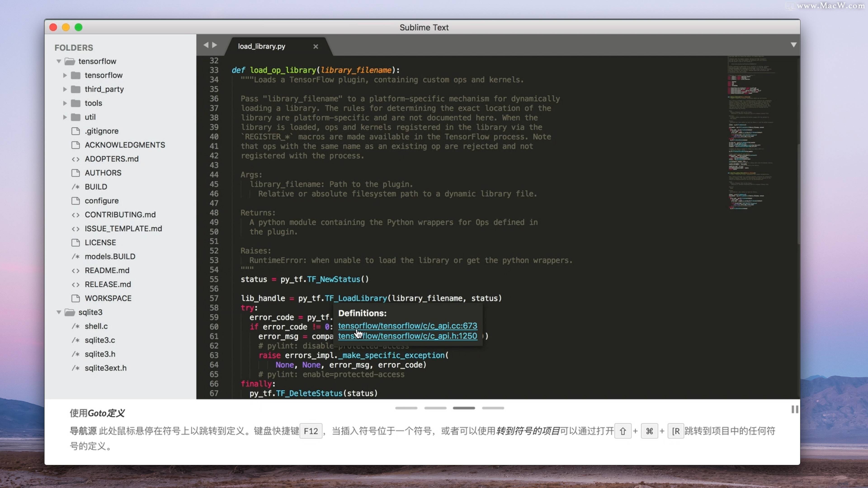Jump to first slide indicator
868x488 pixels.
pyautogui.click(x=406, y=408)
